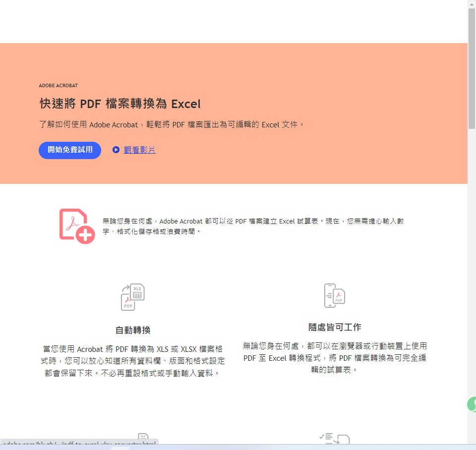This screenshot has width=476, height=450.
Task: Click the blue play icon beside 觀看影片
Action: [116, 150]
